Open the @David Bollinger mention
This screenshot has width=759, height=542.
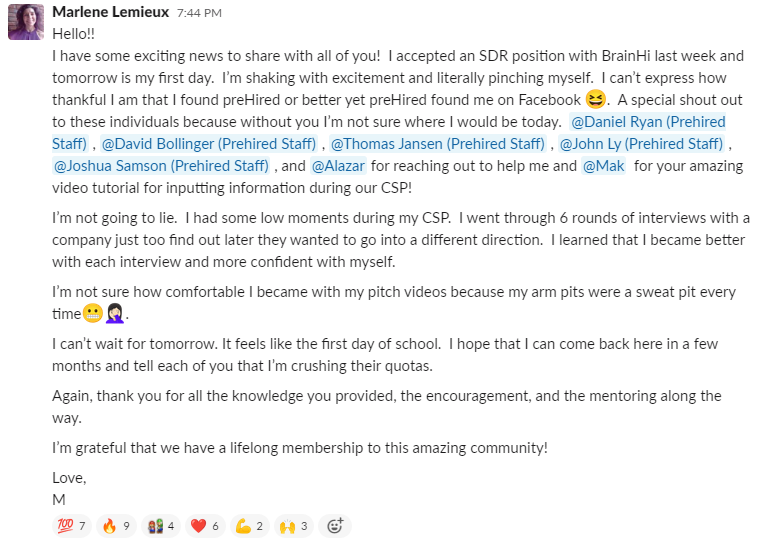[x=209, y=144]
